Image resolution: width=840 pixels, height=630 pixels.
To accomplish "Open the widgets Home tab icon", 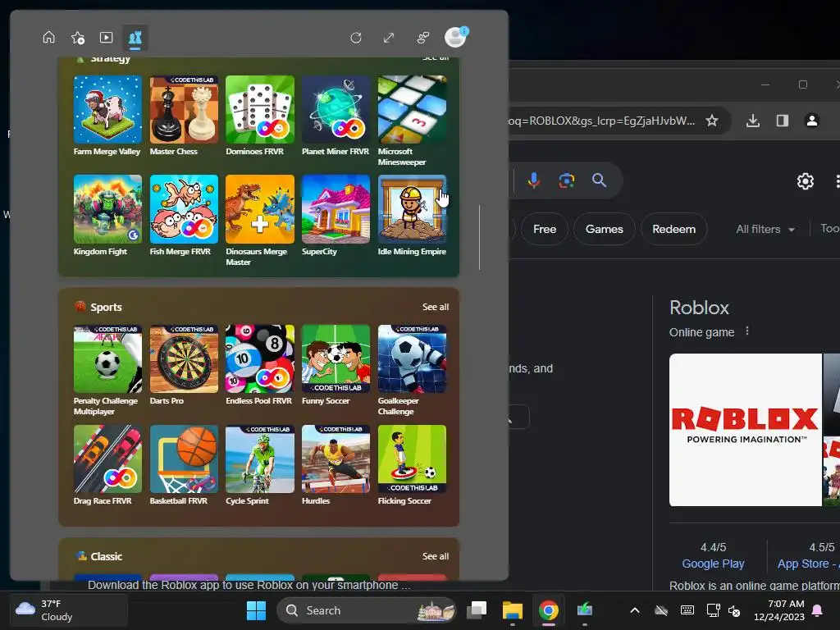I will pos(48,38).
